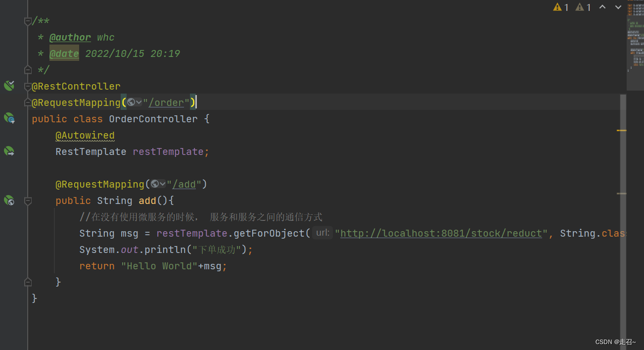
Task: Click the @author Javadoc tag
Action: point(70,38)
